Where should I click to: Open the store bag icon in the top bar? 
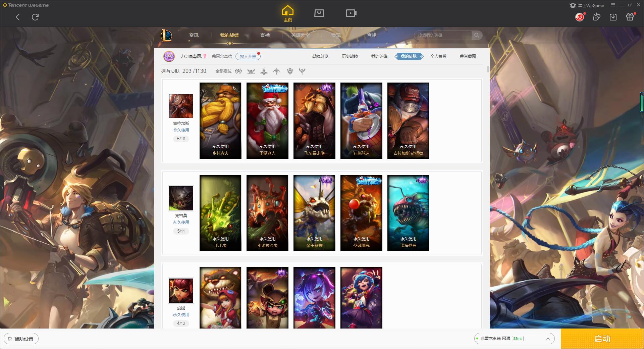point(319,13)
